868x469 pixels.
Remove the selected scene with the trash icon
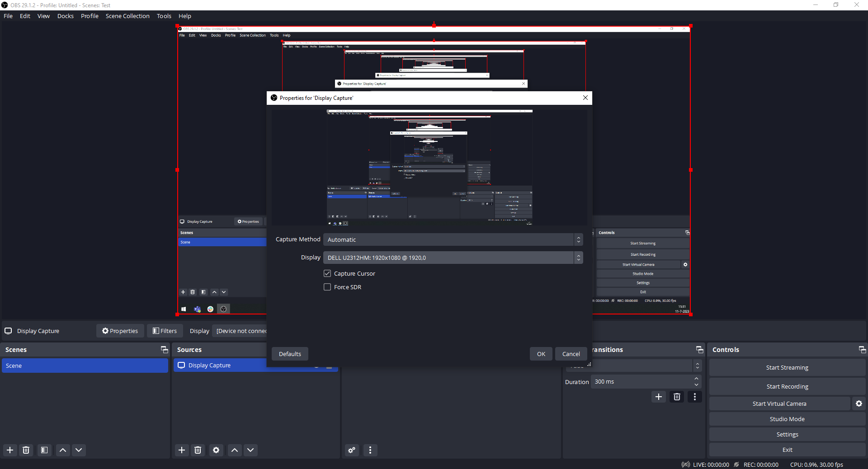[26, 450]
